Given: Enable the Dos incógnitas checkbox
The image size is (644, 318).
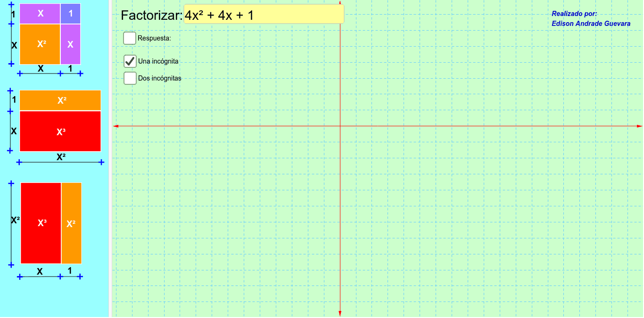Looking at the screenshot, I should pos(130,78).
